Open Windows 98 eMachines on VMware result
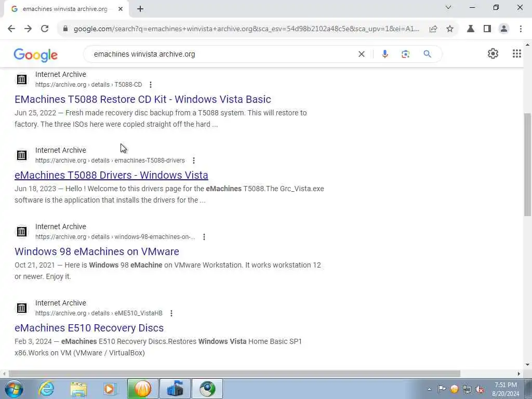 pos(97,251)
